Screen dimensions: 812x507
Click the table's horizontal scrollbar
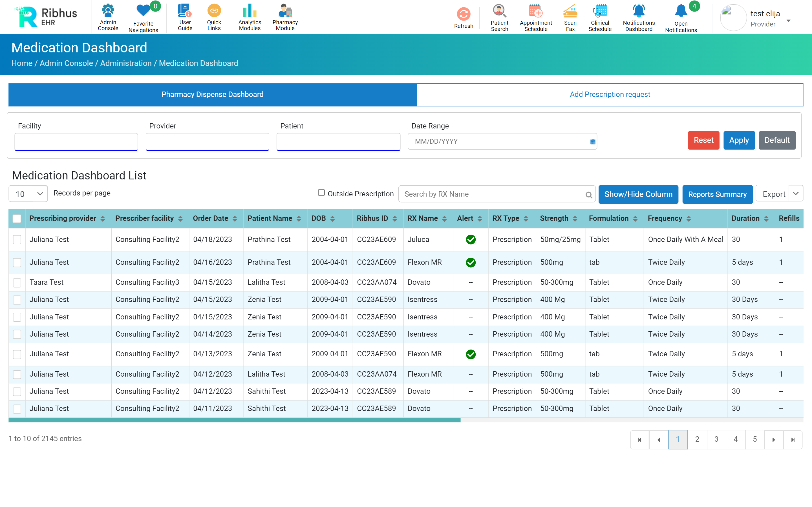(234, 420)
